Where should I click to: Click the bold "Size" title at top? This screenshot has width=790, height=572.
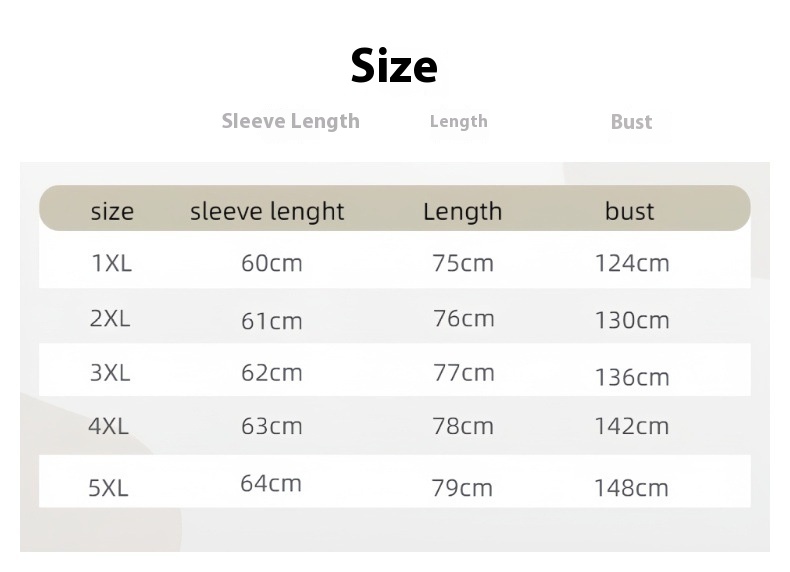[394, 66]
